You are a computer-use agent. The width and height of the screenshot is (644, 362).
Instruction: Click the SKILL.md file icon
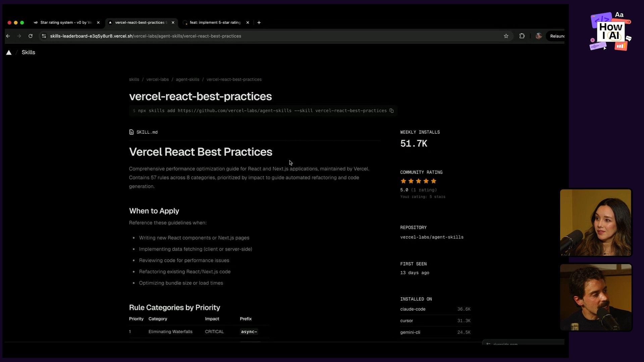point(131,132)
